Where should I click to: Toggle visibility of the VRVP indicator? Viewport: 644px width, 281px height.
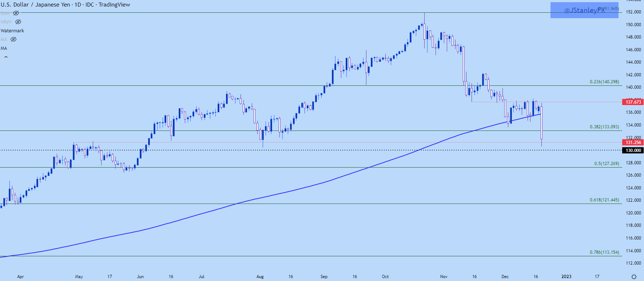click(x=18, y=22)
